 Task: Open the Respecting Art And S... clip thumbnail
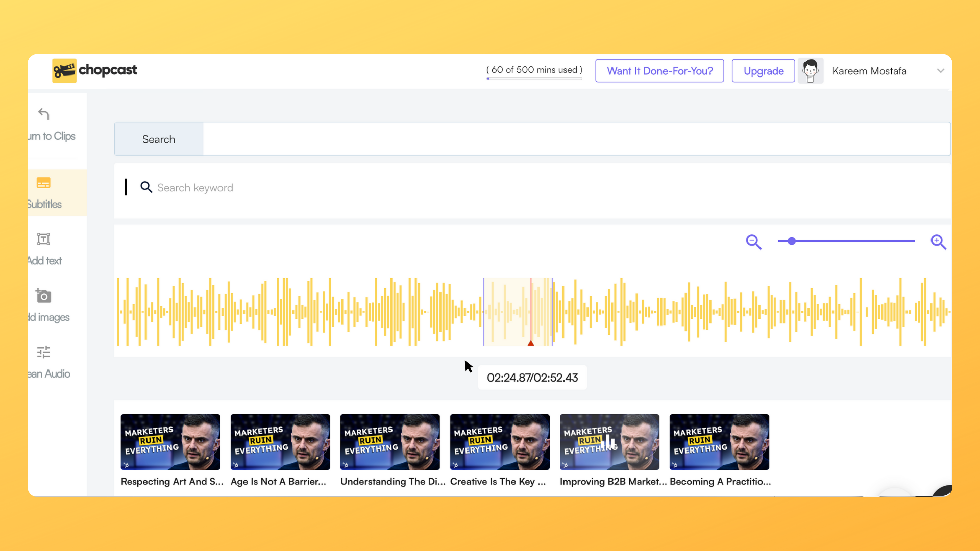(x=170, y=442)
